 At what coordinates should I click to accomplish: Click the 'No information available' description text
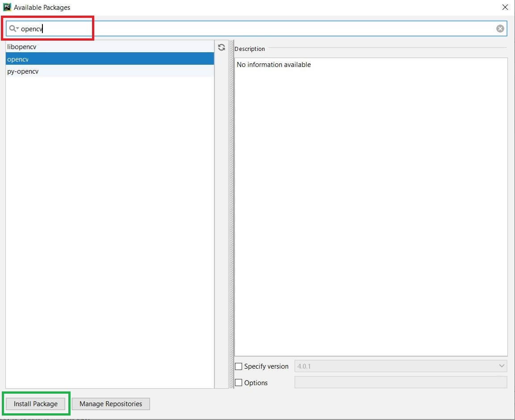(x=274, y=65)
